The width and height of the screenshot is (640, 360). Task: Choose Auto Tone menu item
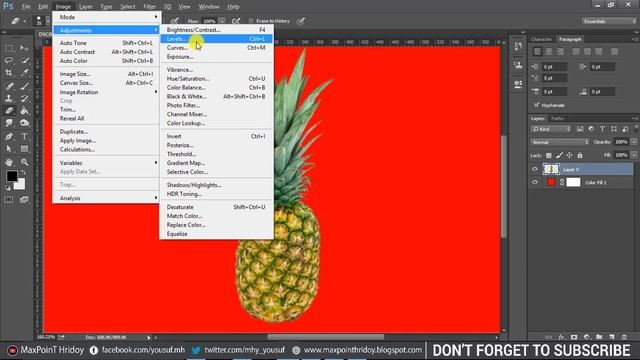coord(107,43)
